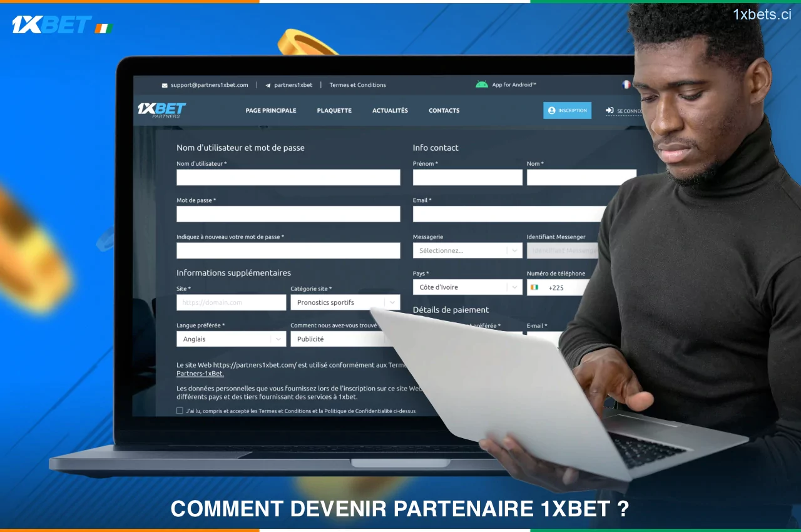Expand the Messagerie Sélectionnez dropdown
801x532 pixels.
[x=467, y=250]
